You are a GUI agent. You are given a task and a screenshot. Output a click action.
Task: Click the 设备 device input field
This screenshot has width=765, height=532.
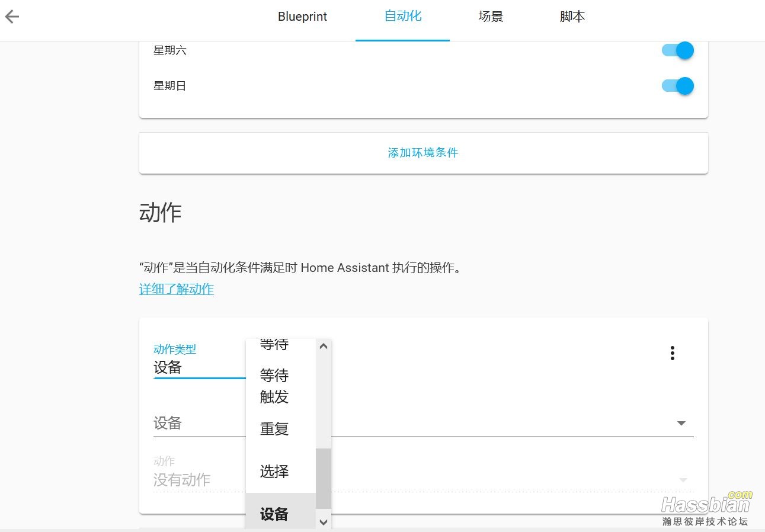point(423,424)
